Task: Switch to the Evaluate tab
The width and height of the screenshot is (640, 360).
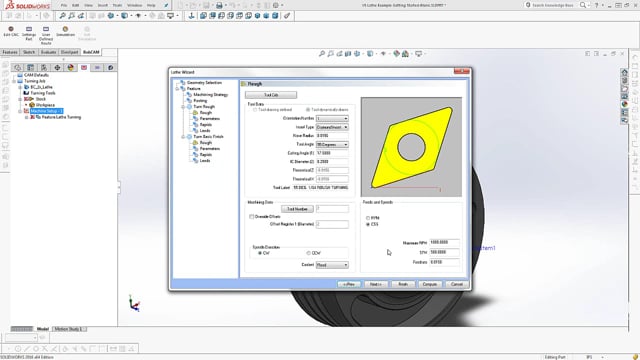Action: point(48,52)
